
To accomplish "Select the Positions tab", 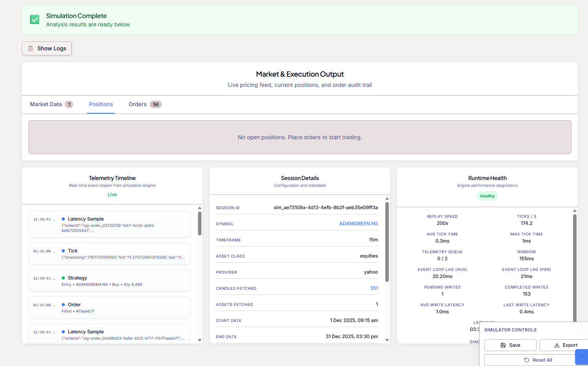I will 101,104.
